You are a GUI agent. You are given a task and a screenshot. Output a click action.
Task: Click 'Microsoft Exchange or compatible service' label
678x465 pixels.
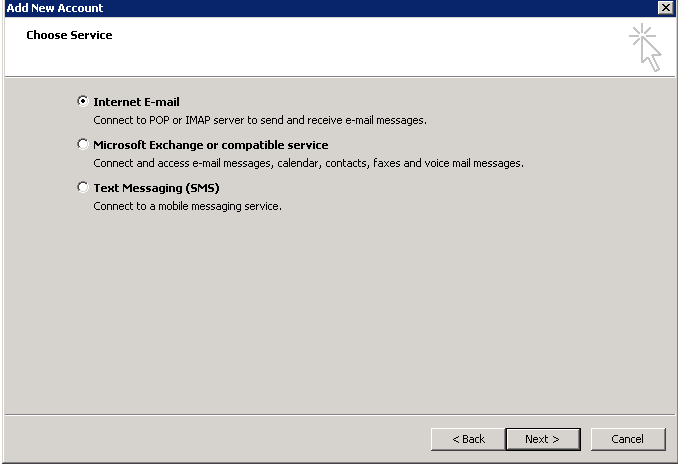(x=210, y=145)
